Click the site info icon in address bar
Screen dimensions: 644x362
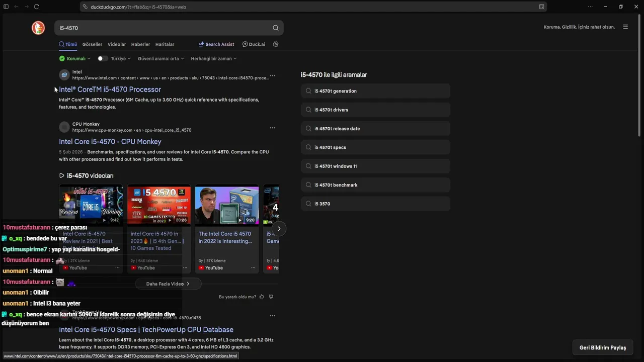pyautogui.click(x=86, y=7)
